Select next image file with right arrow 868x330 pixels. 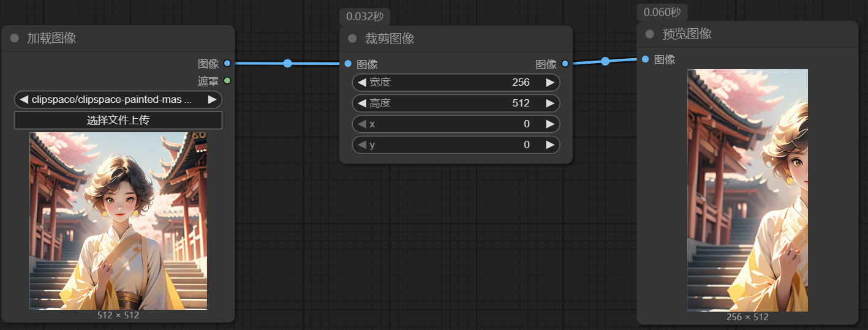pos(212,99)
